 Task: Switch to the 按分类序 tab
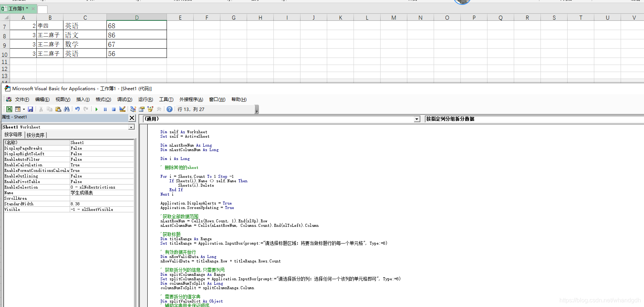pos(36,135)
